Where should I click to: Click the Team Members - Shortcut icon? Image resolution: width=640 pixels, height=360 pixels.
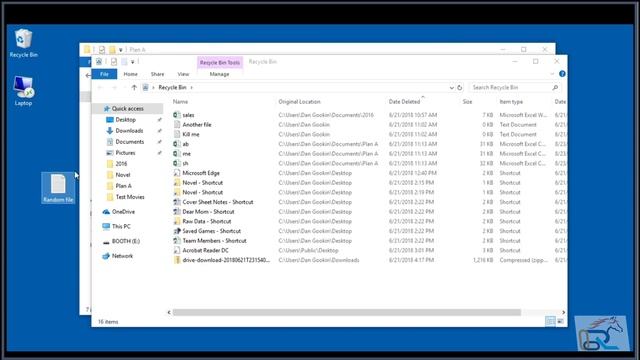(177, 241)
